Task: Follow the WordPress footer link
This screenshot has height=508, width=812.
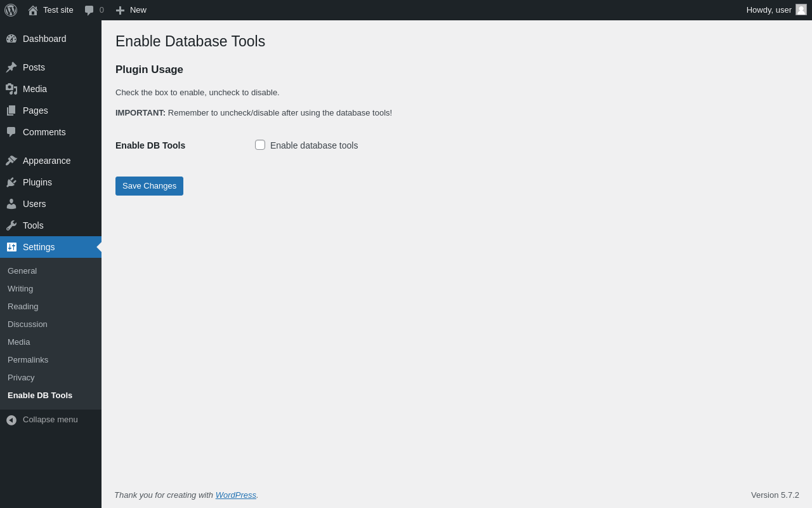Action: tap(235, 495)
